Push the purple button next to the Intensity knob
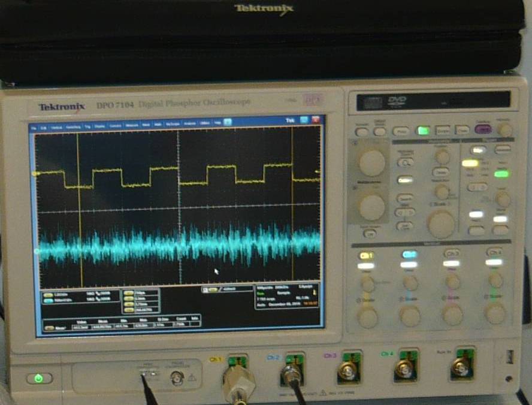532x405 pixels. pos(483,129)
